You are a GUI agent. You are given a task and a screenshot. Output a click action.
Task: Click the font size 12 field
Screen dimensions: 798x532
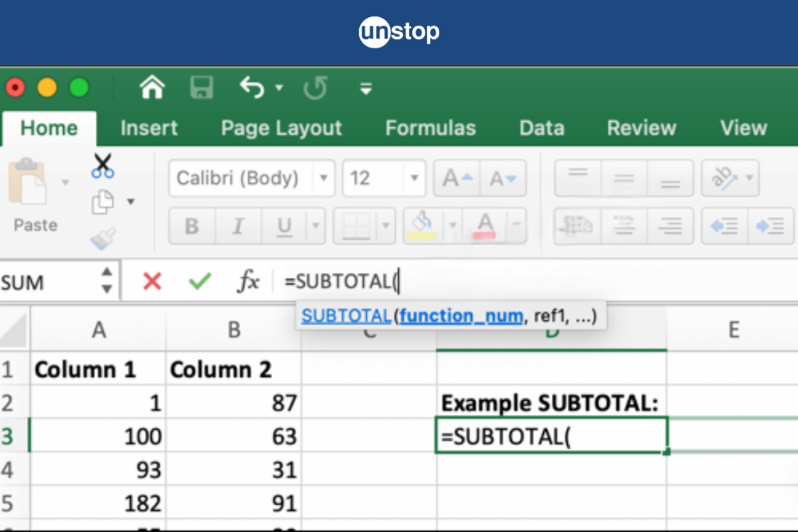coord(374,178)
